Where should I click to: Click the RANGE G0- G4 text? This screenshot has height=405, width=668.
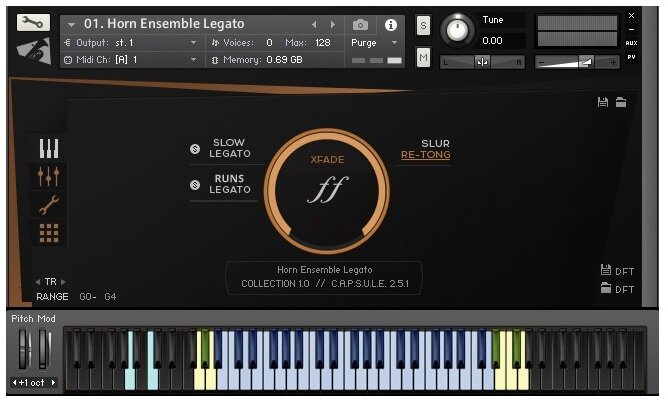point(76,297)
